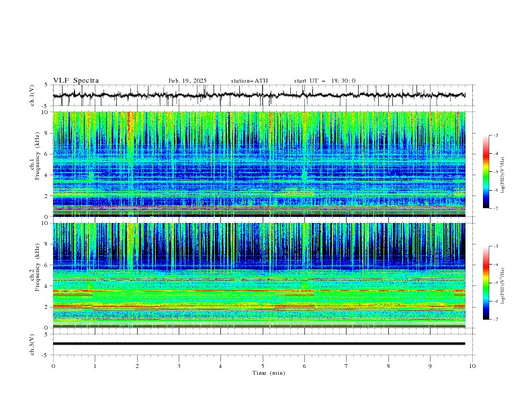Click the lower color bar's log(PSD) label
The width and height of the screenshot is (532, 411).
503,286
